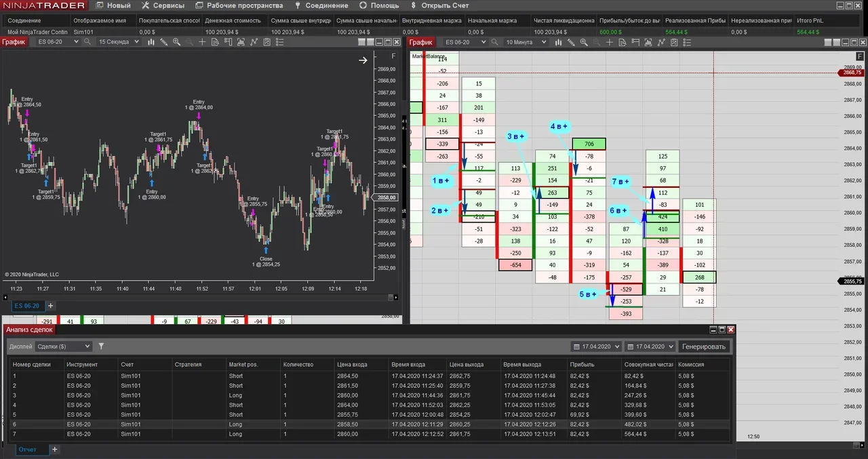Add new tab next to ES 06-20 tab
The height and width of the screenshot is (459, 868).
50,306
